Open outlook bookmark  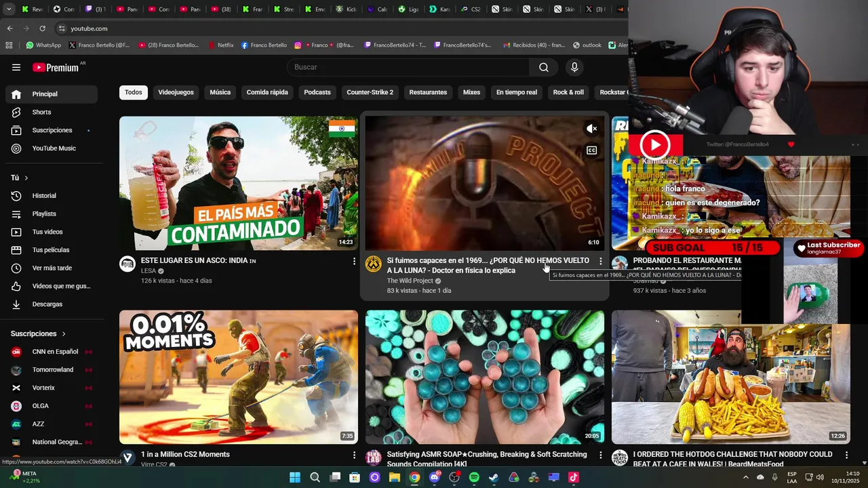click(587, 45)
